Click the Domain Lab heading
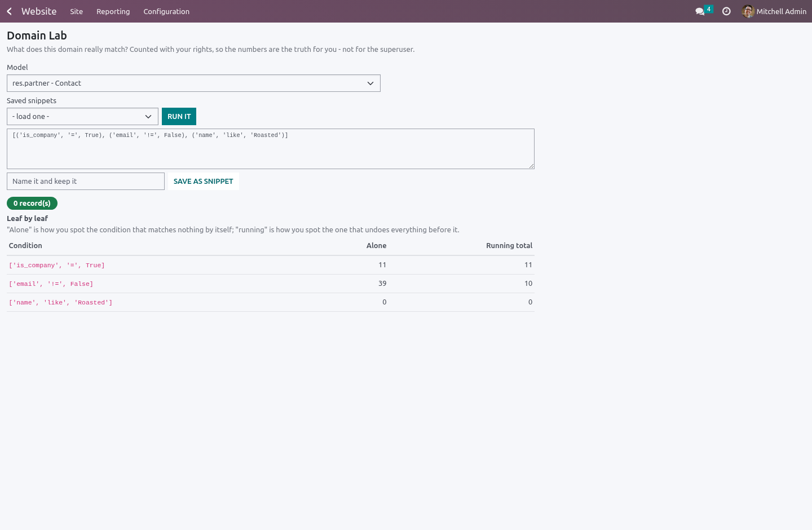The height and width of the screenshot is (530, 812). 37,36
